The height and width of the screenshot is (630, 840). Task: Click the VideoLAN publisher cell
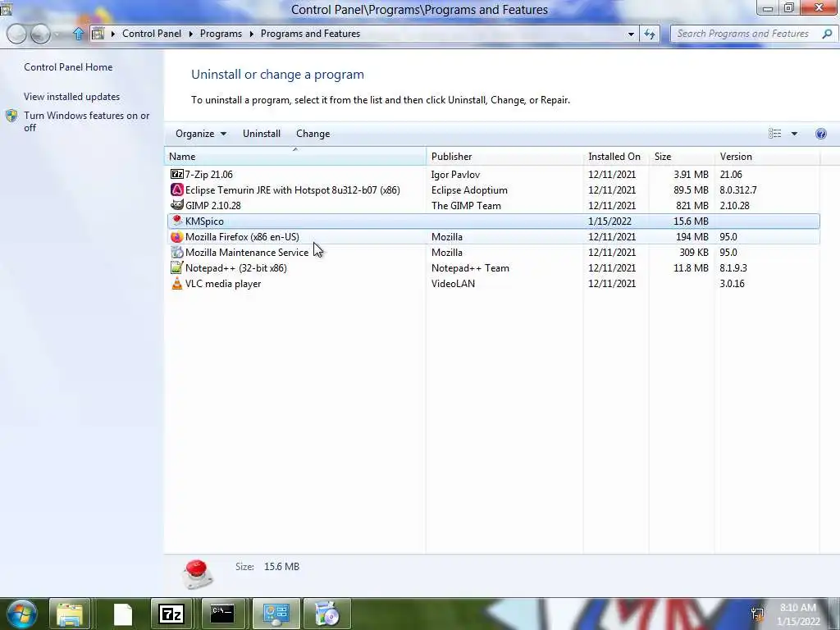(x=453, y=283)
